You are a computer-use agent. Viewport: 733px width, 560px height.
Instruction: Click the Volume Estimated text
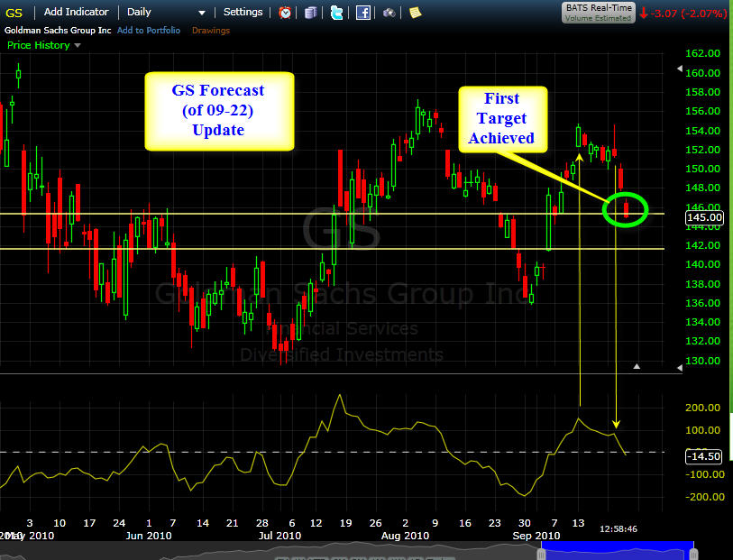click(x=598, y=18)
